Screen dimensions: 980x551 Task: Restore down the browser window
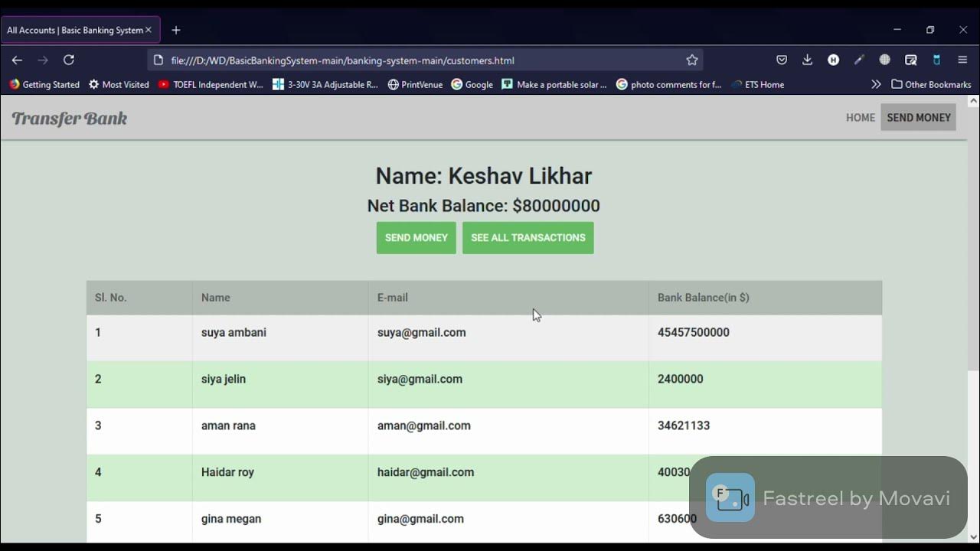[930, 30]
